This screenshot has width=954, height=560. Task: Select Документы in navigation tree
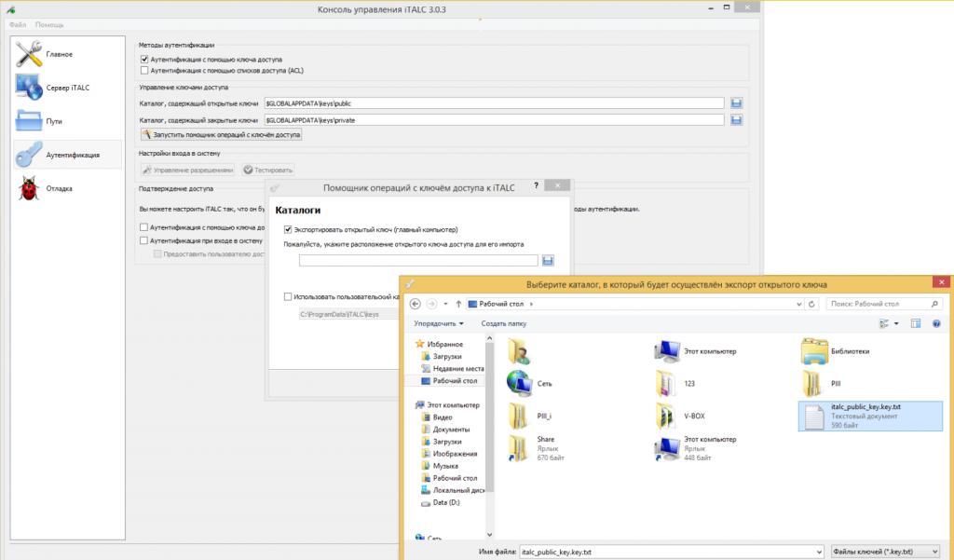[451, 430]
